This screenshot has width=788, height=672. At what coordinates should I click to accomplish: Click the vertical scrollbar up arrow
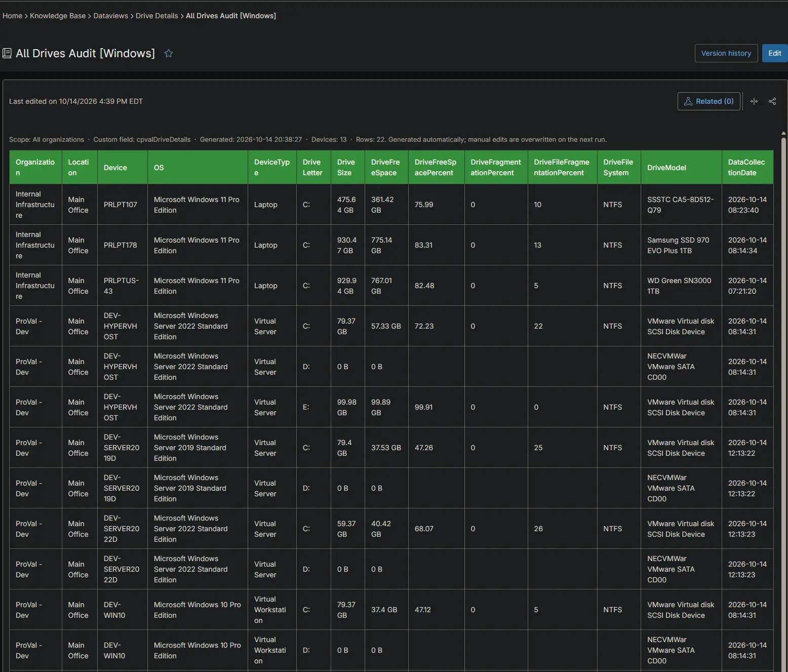[783, 134]
